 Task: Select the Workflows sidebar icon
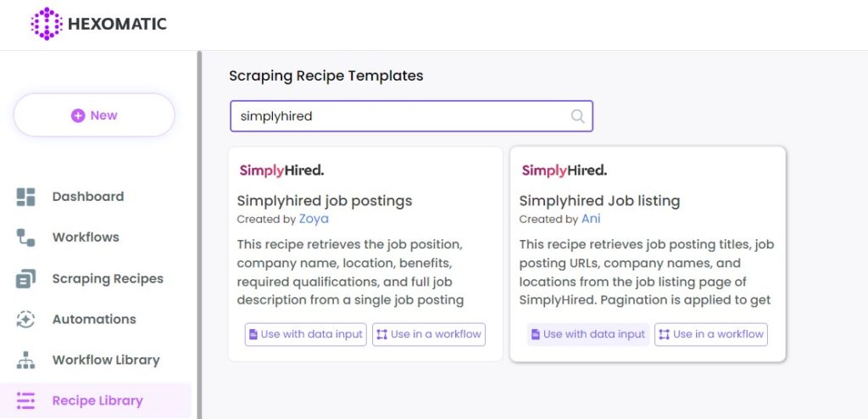click(25, 237)
